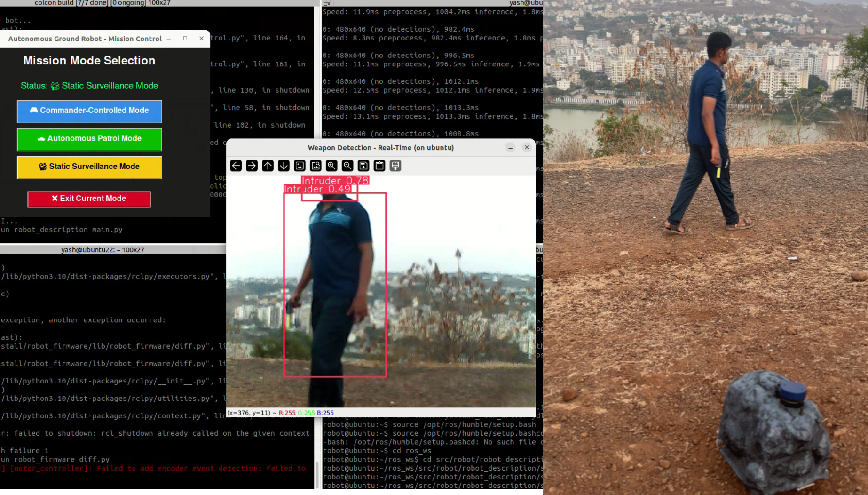Click the Static Surveillance status text

click(x=89, y=86)
